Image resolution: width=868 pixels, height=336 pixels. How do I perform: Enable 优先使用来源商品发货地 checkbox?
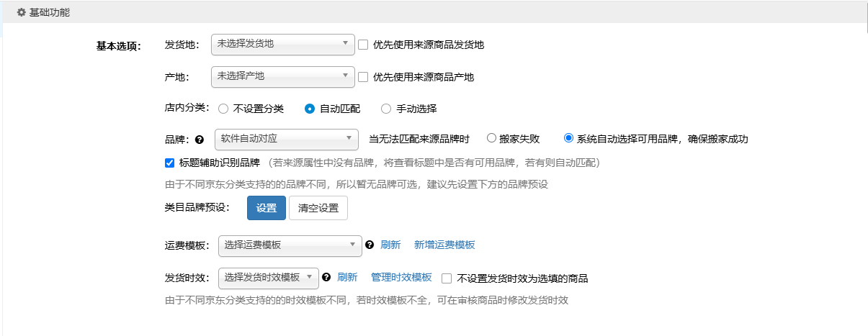[363, 44]
